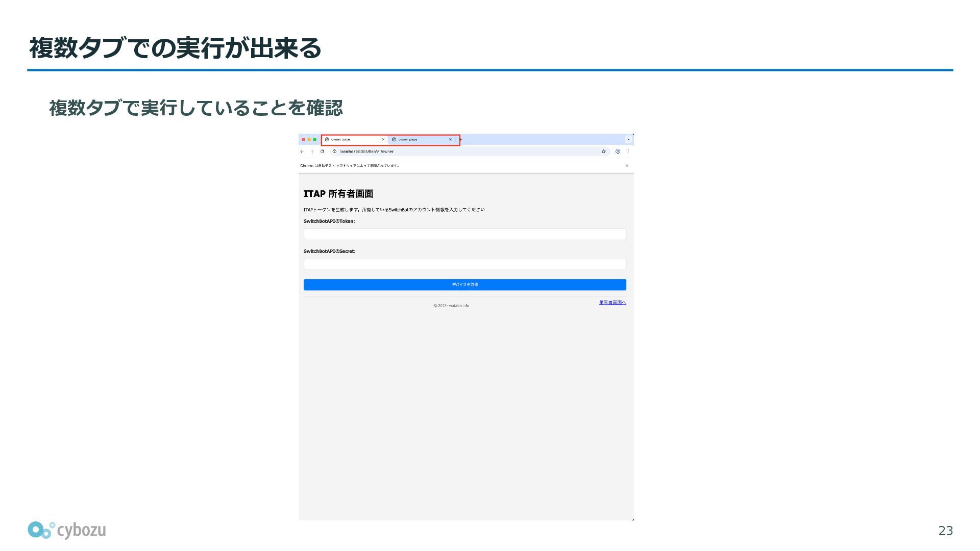Open the Chrome profile icon
This screenshot has height=551, width=980.
click(618, 152)
